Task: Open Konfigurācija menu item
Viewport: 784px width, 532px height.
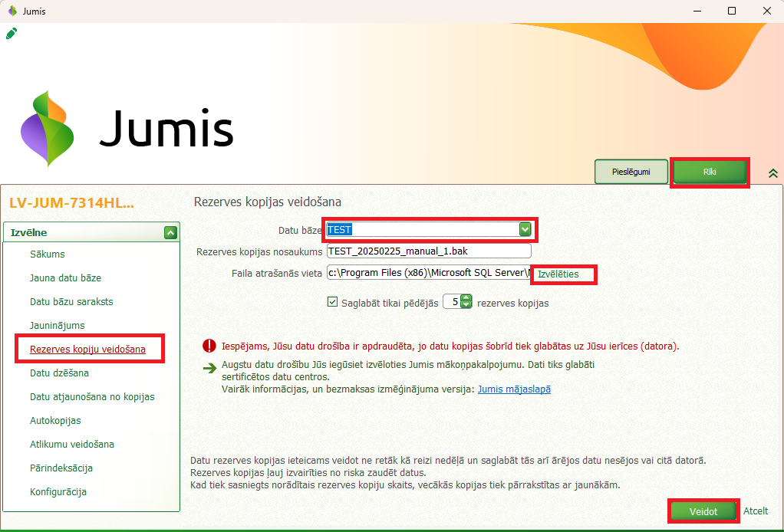Action: [58, 492]
